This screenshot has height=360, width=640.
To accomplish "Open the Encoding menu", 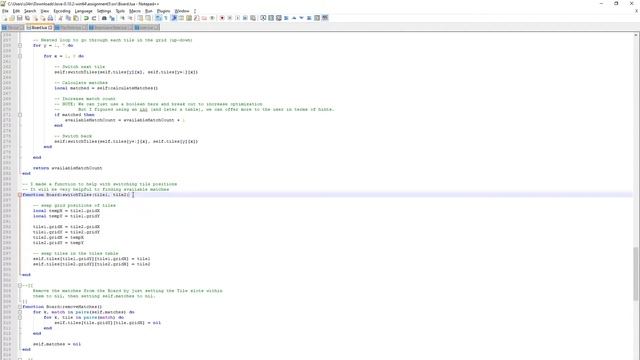I will tap(62, 11).
